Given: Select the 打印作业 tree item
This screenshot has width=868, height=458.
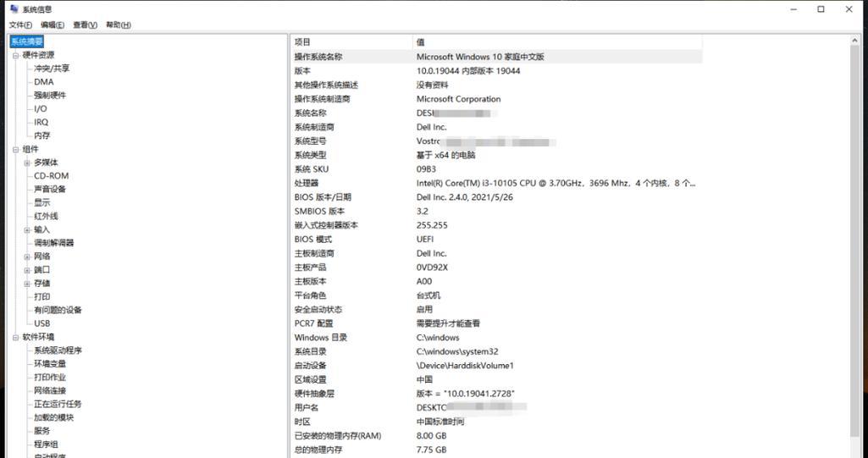Looking at the screenshot, I should pos(50,378).
